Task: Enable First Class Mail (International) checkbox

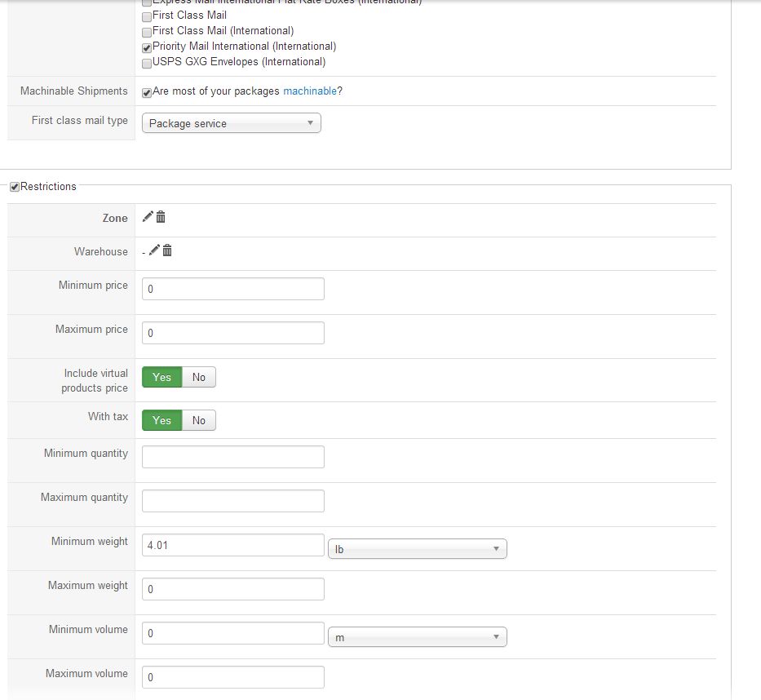Action: click(147, 33)
